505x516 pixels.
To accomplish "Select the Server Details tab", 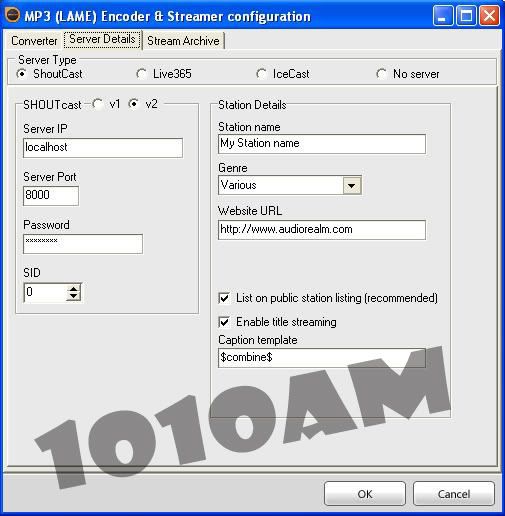I will point(102,39).
